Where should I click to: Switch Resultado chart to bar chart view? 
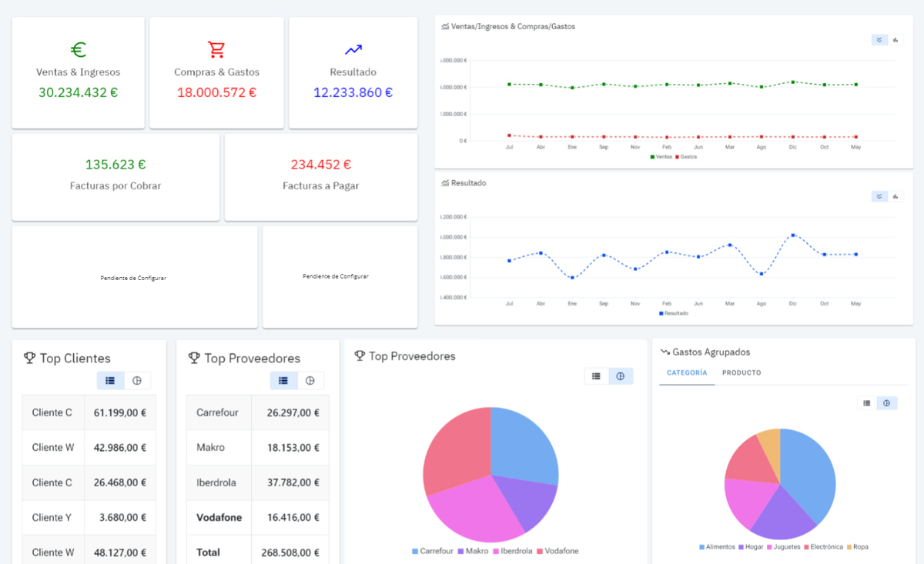click(896, 197)
